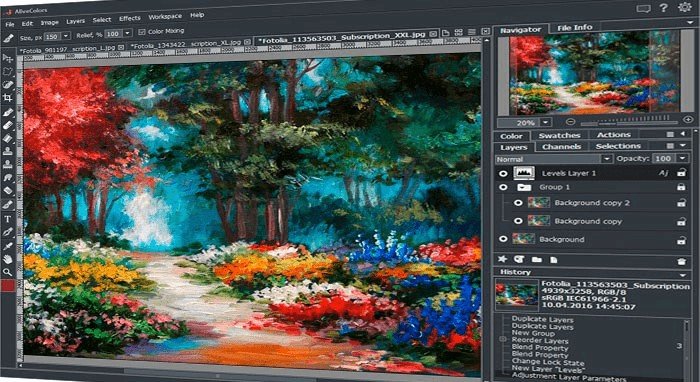Toggle lock on Background layer
The height and width of the screenshot is (382, 700).
[x=681, y=240]
